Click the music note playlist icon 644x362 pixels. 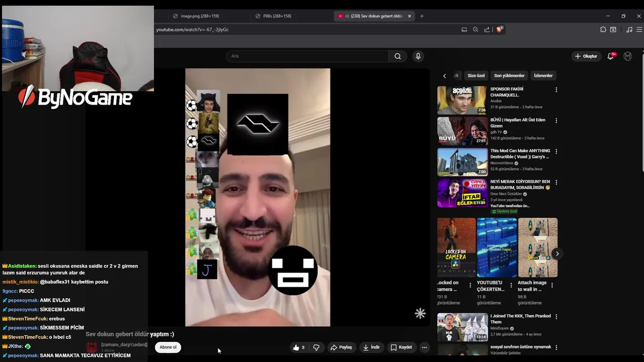coord(629,30)
